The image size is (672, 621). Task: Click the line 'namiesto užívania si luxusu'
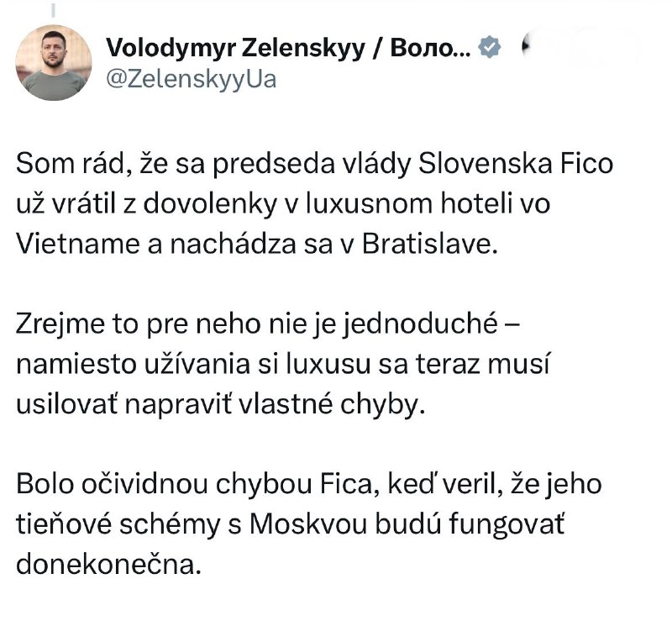click(x=193, y=364)
